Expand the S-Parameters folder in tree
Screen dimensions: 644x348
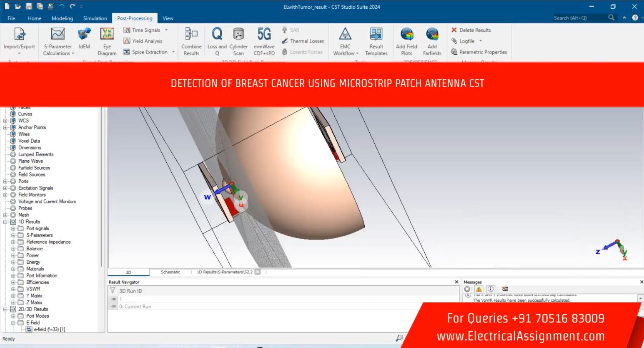point(13,235)
